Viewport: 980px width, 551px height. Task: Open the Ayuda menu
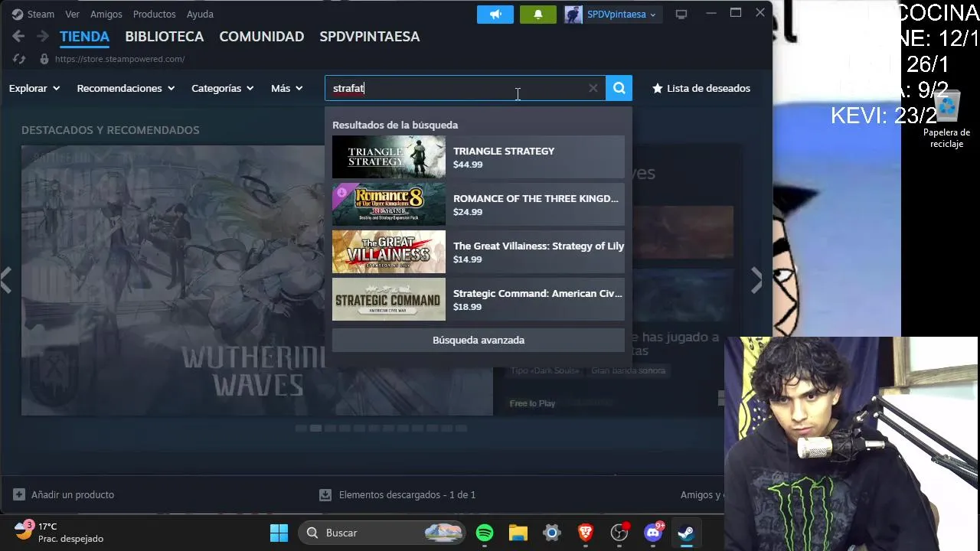pyautogui.click(x=200, y=14)
